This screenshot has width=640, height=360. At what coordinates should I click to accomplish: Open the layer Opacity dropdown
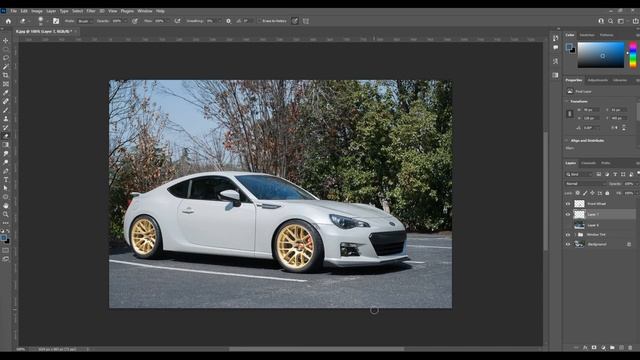[638, 184]
